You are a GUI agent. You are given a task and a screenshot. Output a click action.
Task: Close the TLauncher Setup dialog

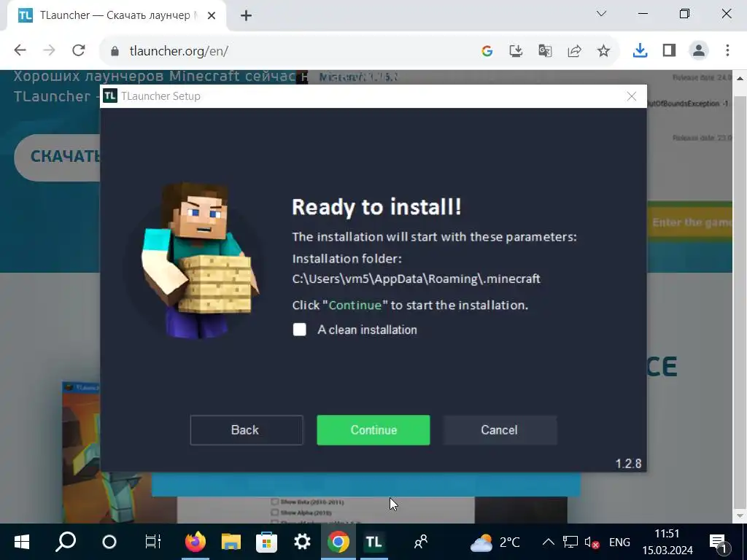tap(632, 96)
